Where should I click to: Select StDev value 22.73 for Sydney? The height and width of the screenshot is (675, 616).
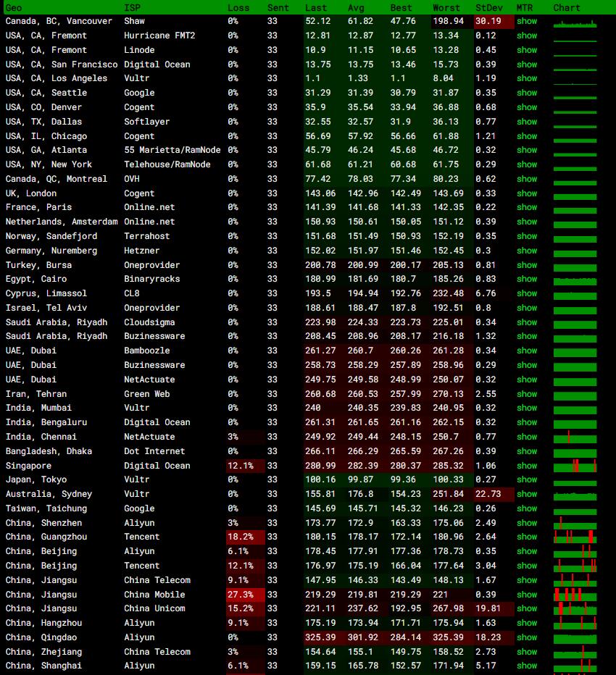point(494,494)
